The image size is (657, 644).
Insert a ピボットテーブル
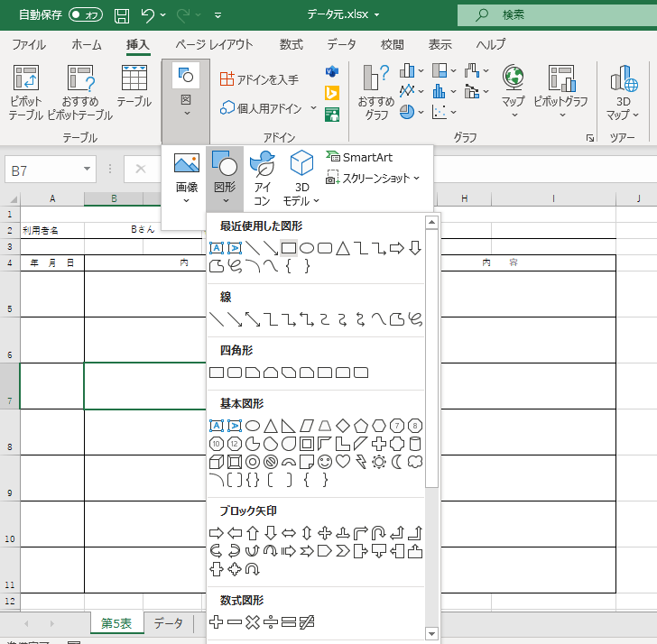point(26,93)
